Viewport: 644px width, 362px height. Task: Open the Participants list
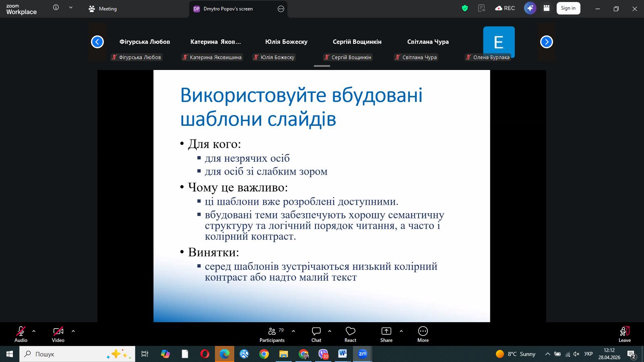pyautogui.click(x=272, y=334)
